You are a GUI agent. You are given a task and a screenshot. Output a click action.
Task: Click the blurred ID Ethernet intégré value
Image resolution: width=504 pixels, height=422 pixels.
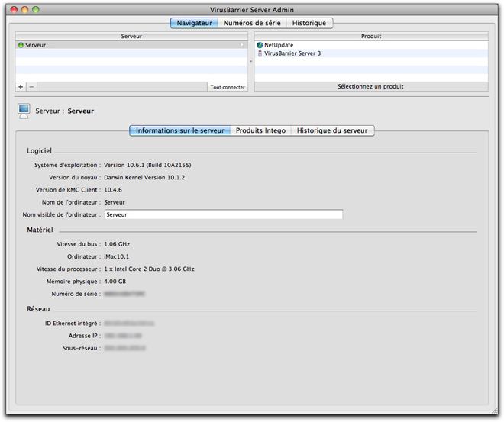tap(129, 324)
